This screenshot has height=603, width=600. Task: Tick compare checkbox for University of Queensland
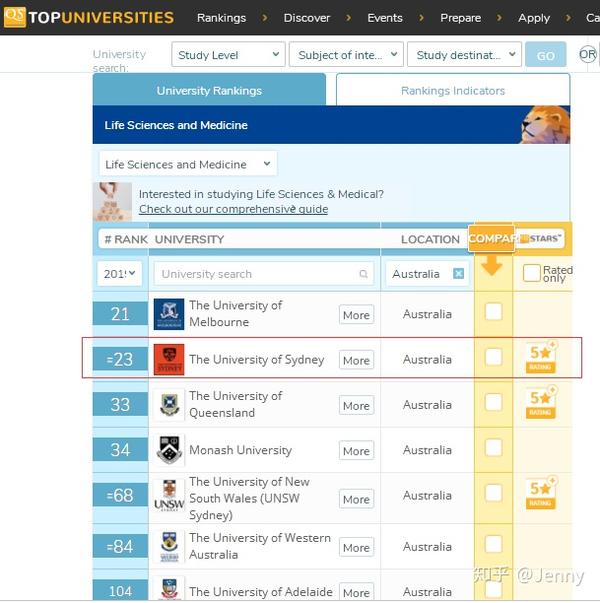[493, 402]
